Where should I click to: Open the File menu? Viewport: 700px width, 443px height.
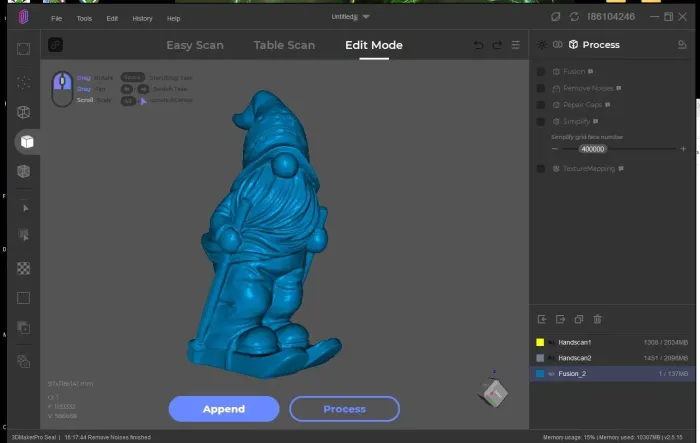coord(57,18)
